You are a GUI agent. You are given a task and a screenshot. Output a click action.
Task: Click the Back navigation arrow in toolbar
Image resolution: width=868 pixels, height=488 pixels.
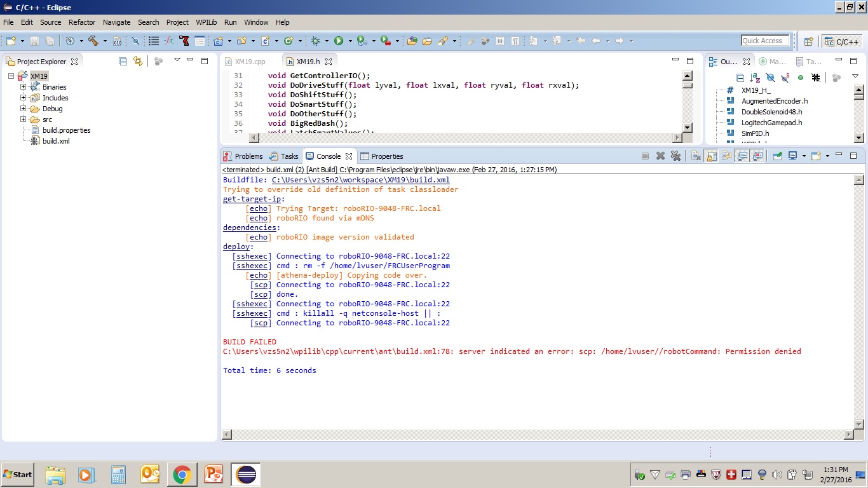click(596, 41)
